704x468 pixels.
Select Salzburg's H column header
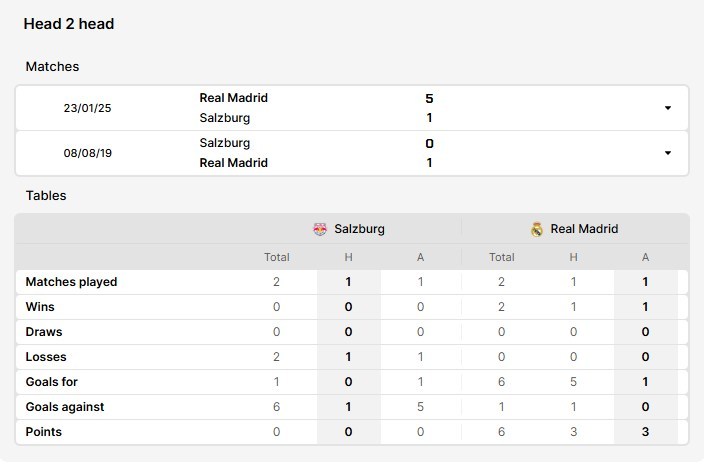click(348, 257)
